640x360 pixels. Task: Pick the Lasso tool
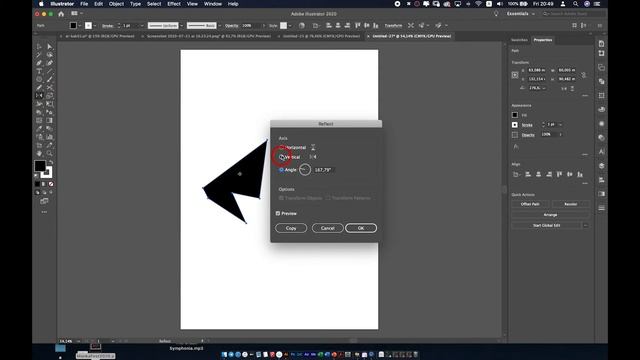tap(49, 55)
